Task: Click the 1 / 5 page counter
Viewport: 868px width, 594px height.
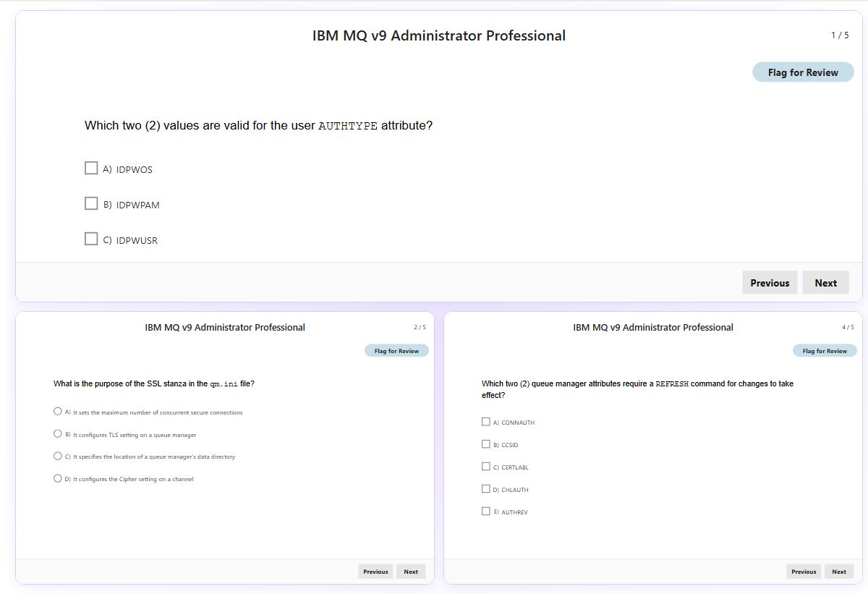Action: [840, 35]
